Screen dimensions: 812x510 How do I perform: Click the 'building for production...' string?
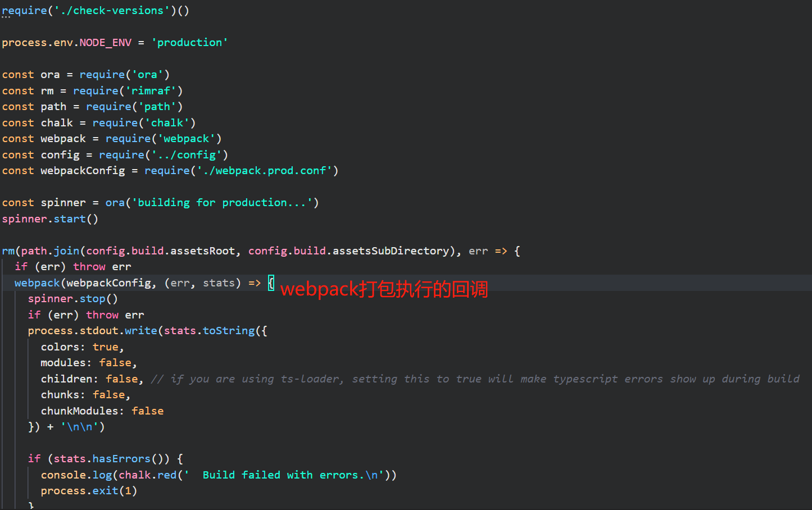pyautogui.click(x=222, y=203)
